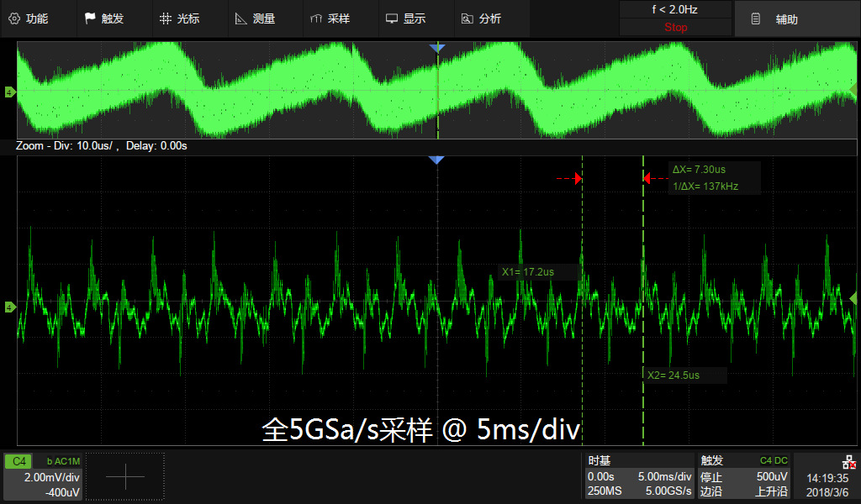Open the 光标 cursors menu
This screenshot has height=504, width=861.
click(x=180, y=18)
